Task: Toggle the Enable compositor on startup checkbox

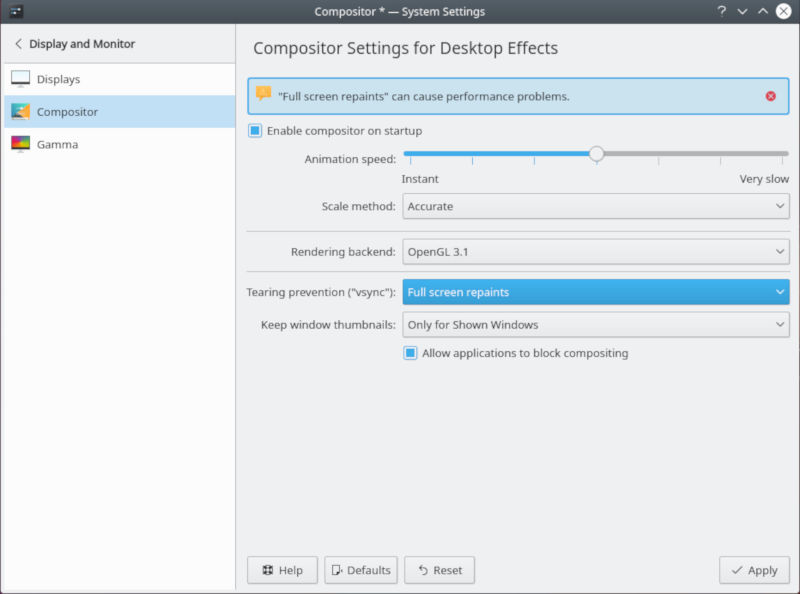Action: point(255,130)
